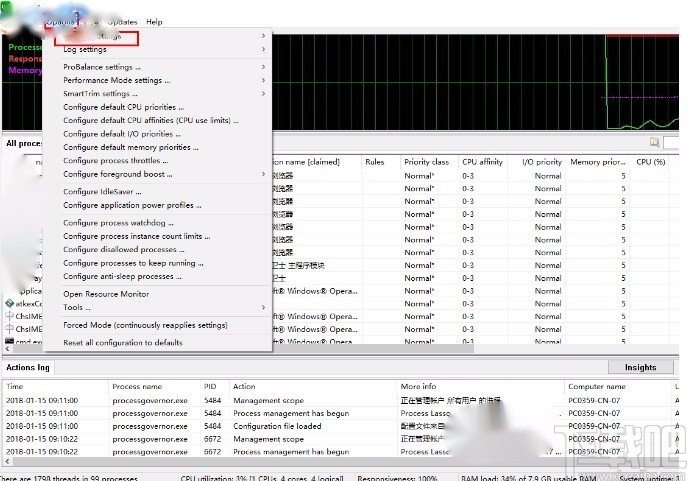
Task: Click the Insights button
Action: tap(641, 367)
